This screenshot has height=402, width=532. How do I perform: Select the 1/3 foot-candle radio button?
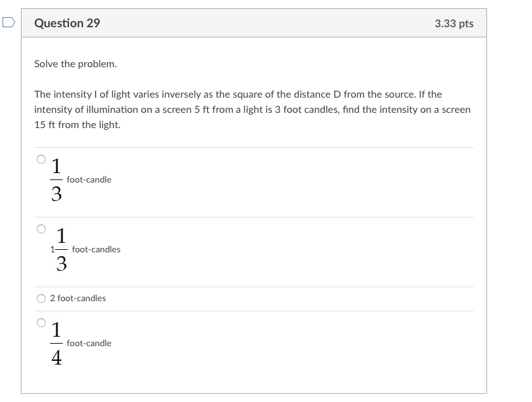40,159
